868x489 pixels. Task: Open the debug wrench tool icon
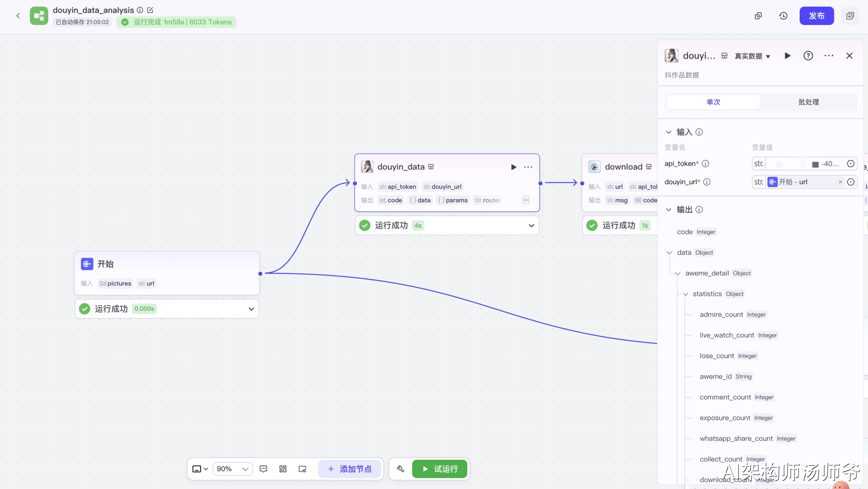tap(400, 469)
